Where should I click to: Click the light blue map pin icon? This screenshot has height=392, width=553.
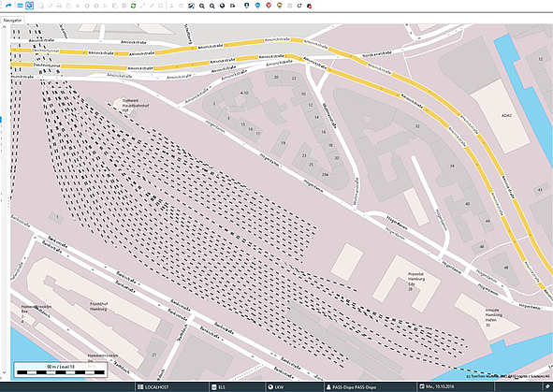click(x=257, y=6)
